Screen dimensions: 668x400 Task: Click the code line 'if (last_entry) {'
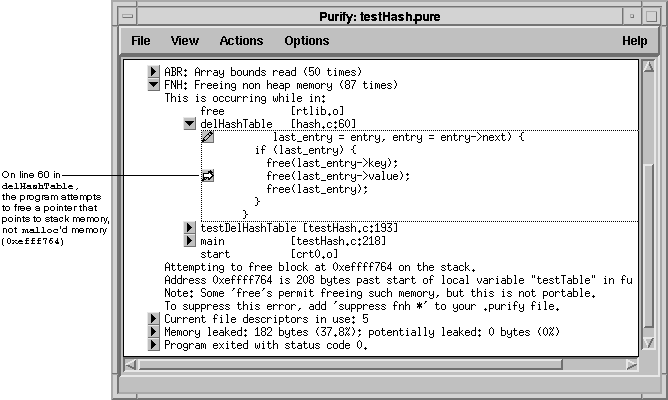click(x=305, y=150)
